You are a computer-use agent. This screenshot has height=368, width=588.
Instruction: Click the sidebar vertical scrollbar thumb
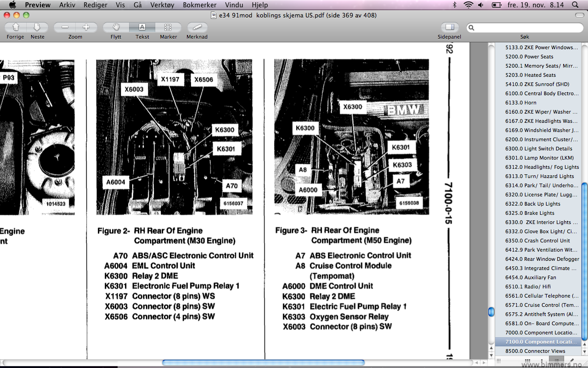pyautogui.click(x=584, y=262)
